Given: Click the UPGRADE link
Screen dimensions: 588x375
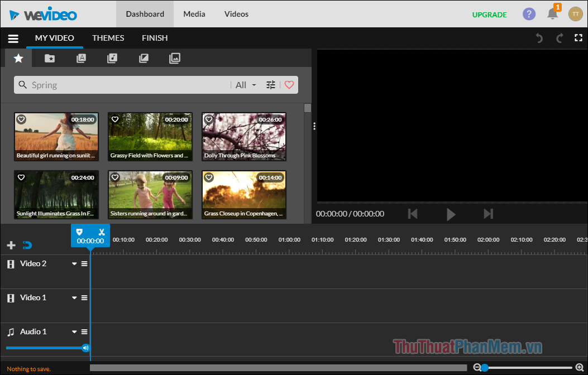Looking at the screenshot, I should click(x=489, y=15).
